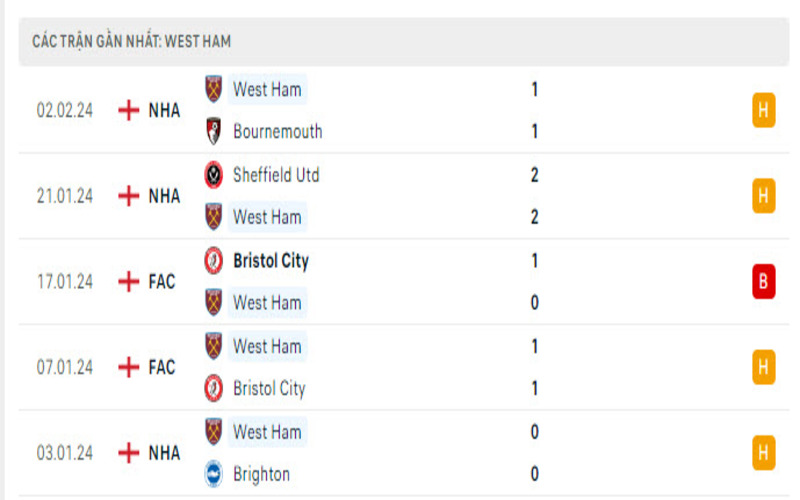Open the Sheffield Utd team name link

point(276,175)
